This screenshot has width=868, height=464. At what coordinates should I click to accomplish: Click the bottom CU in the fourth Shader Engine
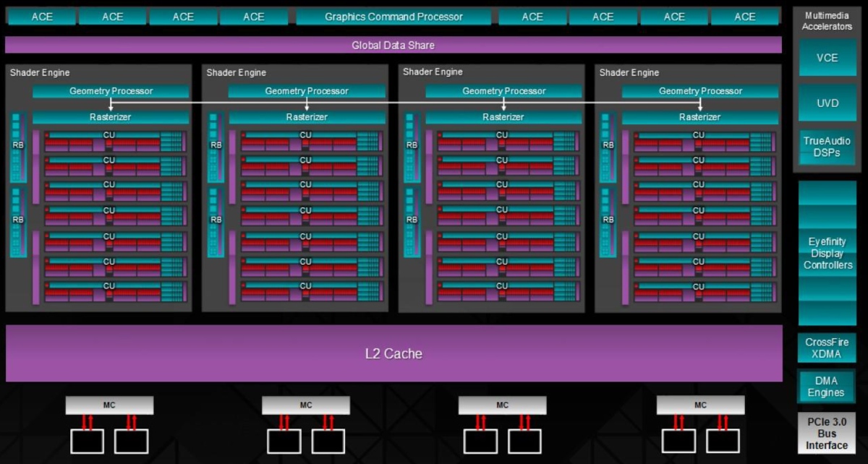(x=704, y=292)
